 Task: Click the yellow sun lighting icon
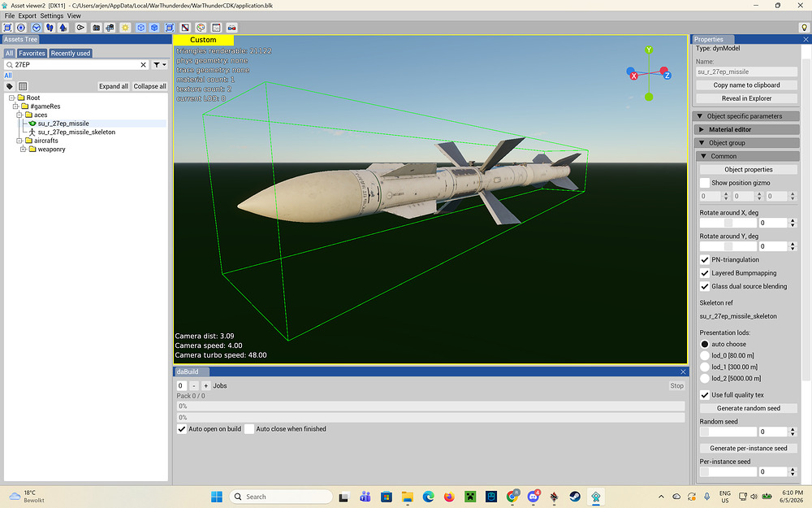click(x=125, y=28)
